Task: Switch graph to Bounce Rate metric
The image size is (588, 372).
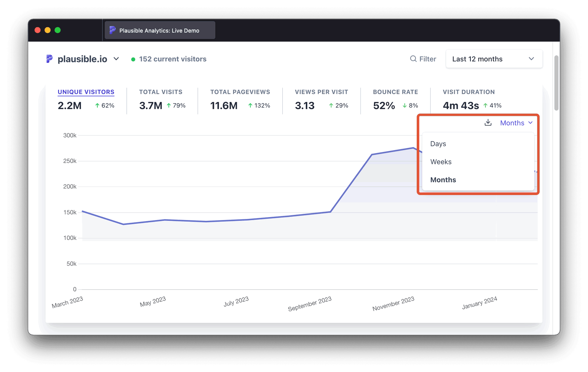Action: [395, 92]
